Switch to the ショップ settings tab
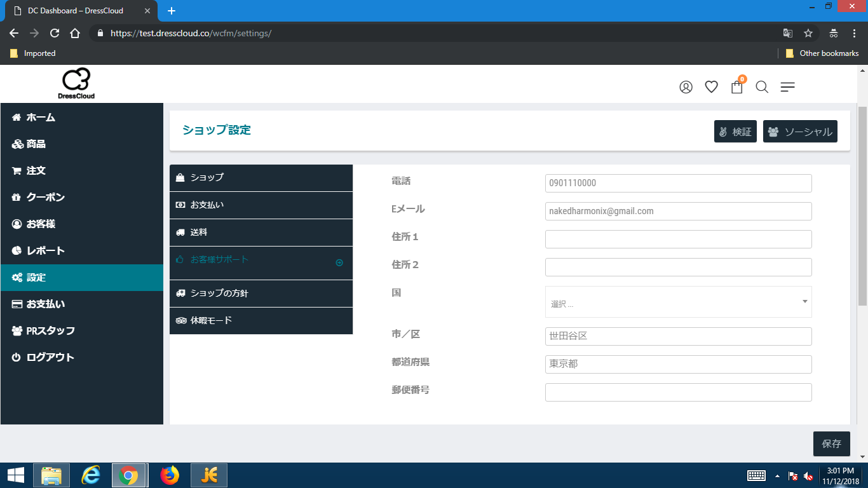The height and width of the screenshot is (488, 868). click(x=261, y=178)
